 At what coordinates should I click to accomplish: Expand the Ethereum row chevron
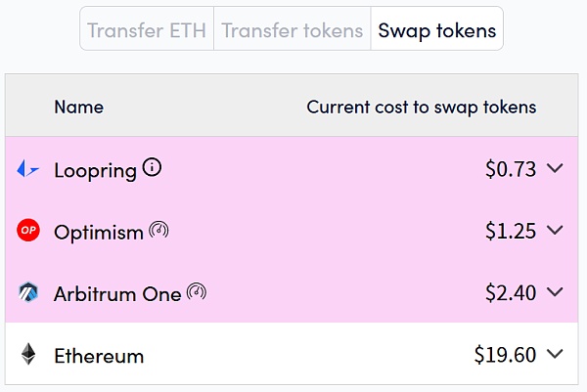point(555,354)
